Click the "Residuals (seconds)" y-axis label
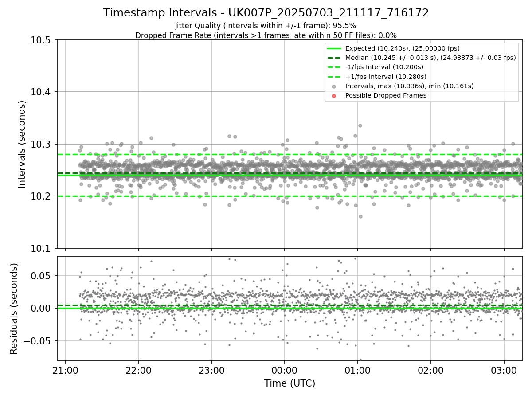The image size is (532, 399). click(x=14, y=309)
